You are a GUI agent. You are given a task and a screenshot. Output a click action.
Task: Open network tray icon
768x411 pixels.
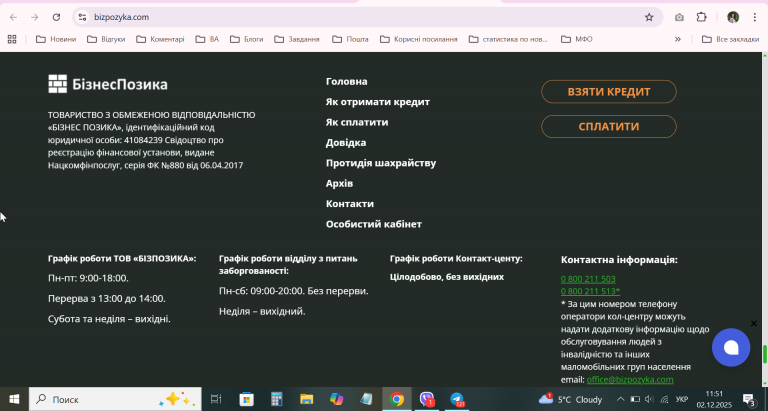tap(664, 399)
